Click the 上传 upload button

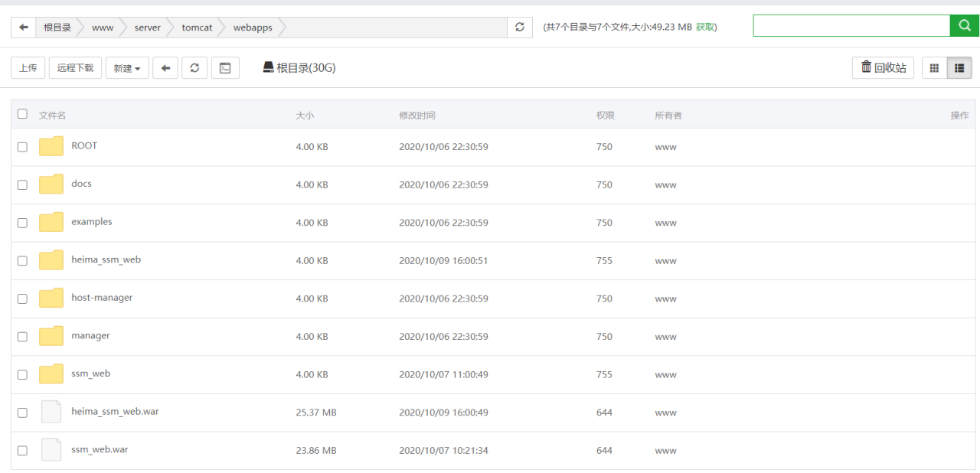[x=28, y=68]
